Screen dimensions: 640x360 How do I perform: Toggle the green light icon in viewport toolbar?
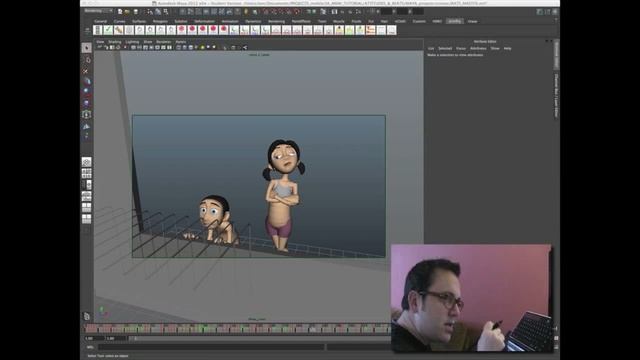pos(202,47)
